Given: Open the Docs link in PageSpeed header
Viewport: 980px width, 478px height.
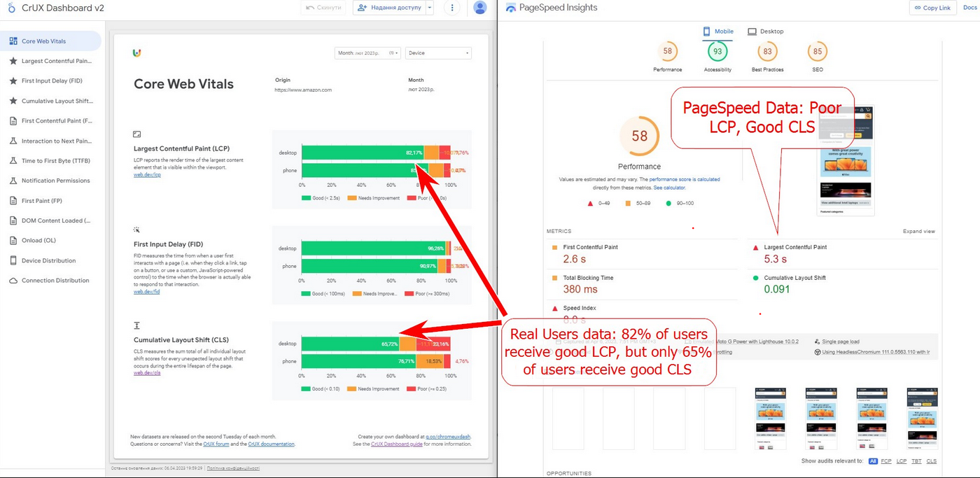Looking at the screenshot, I should coord(971,8).
